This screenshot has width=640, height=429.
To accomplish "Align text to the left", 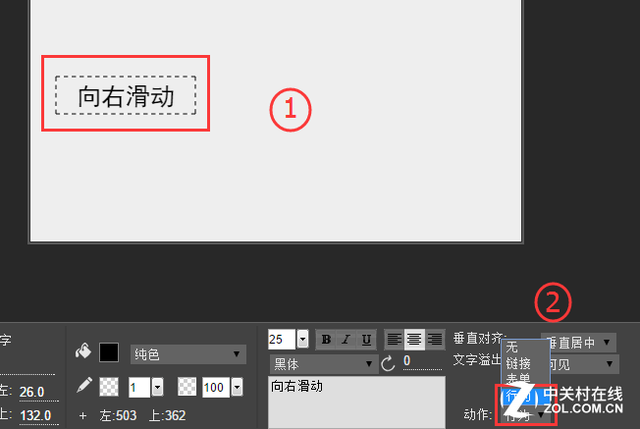I will [x=394, y=340].
